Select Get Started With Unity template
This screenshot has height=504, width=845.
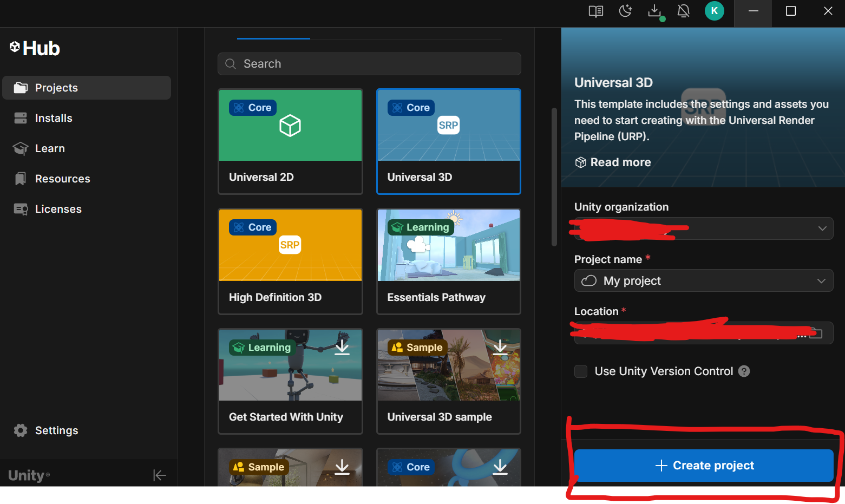290,381
